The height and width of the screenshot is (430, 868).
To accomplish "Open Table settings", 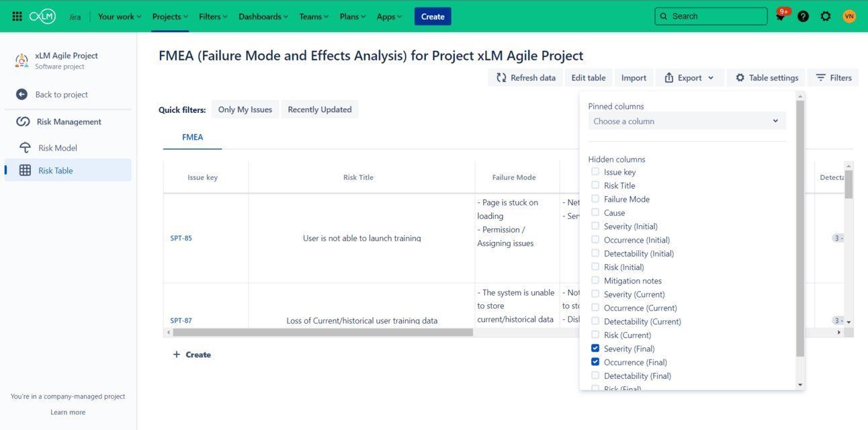I will [x=767, y=78].
